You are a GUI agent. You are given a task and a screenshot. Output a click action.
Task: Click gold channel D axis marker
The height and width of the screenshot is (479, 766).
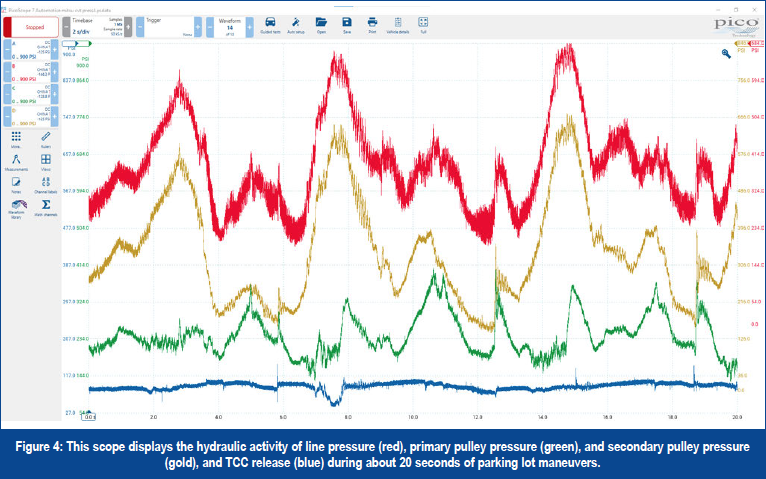741,44
